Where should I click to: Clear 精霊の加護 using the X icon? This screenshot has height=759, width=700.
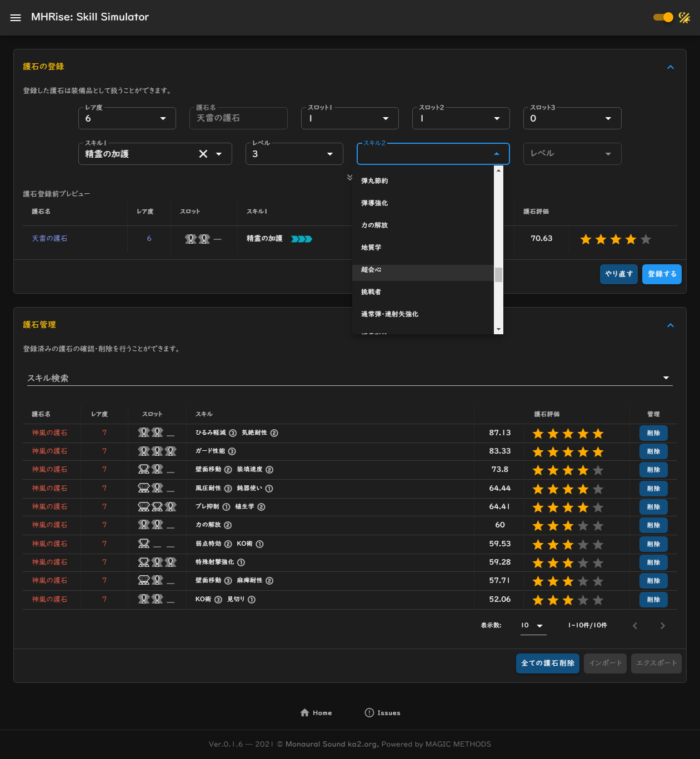click(202, 154)
